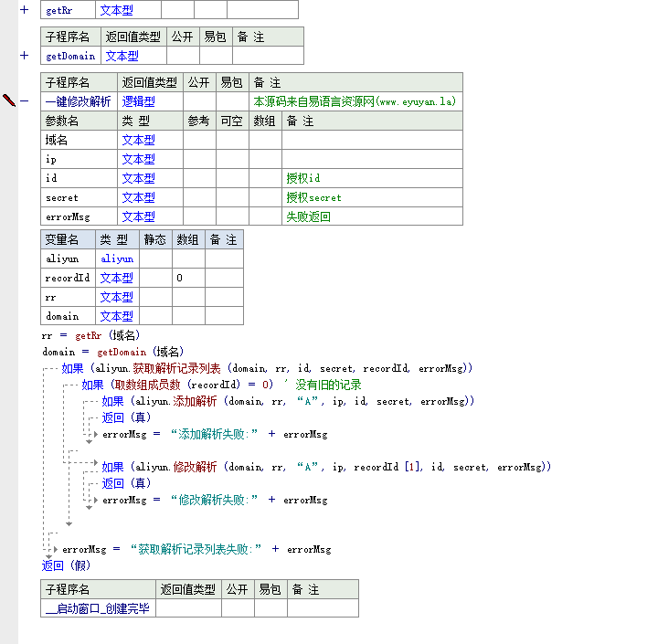Image resolution: width=647 pixels, height=644 pixels.
Task: Click the 修改解析 call line
Action: (326, 467)
